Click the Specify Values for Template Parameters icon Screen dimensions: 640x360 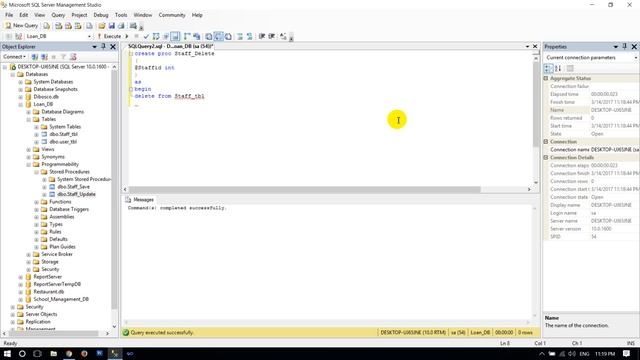pyautogui.click(x=283, y=36)
